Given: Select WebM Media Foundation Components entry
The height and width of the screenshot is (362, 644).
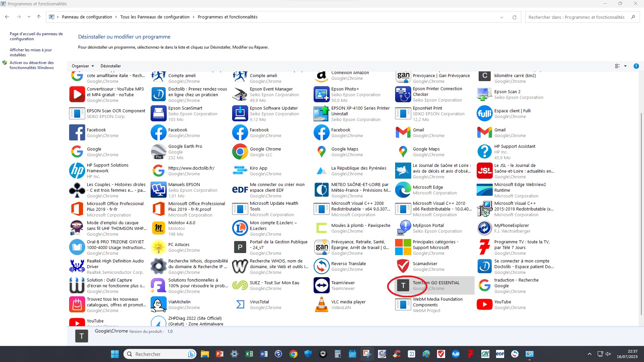Looking at the screenshot, I should click(434, 305).
